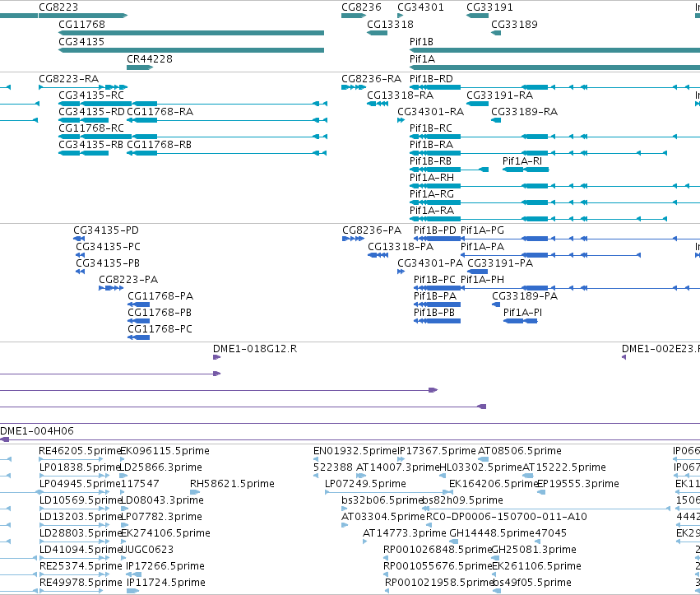Image resolution: width=700 pixels, height=595 pixels.
Task: Select protein CG8223-PA
Action: [x=128, y=280]
